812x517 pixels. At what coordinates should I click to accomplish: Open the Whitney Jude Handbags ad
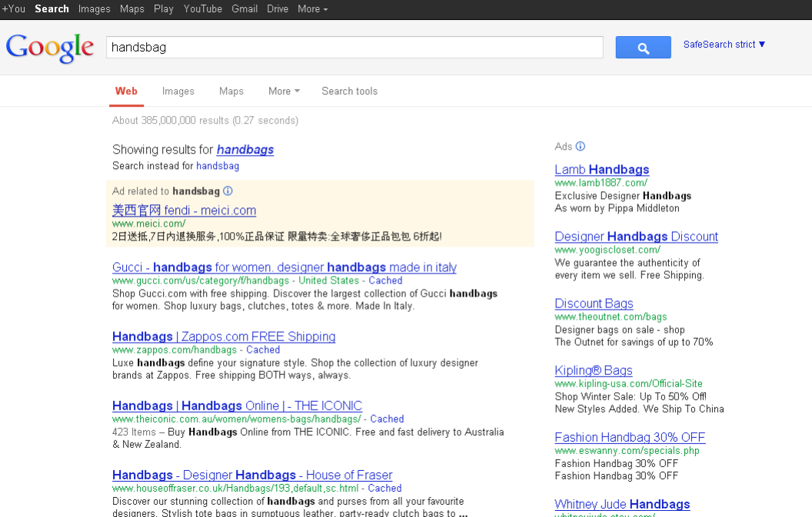pyautogui.click(x=622, y=504)
